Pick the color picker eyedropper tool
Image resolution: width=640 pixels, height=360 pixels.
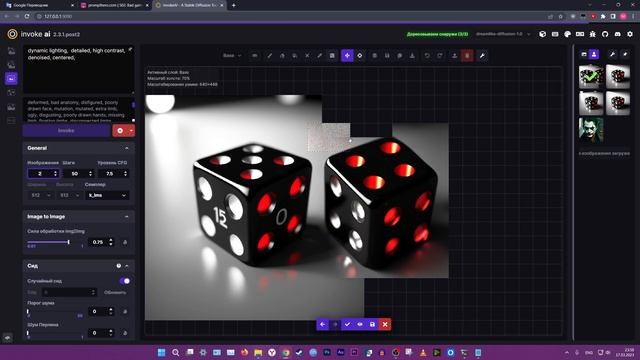pos(320,56)
